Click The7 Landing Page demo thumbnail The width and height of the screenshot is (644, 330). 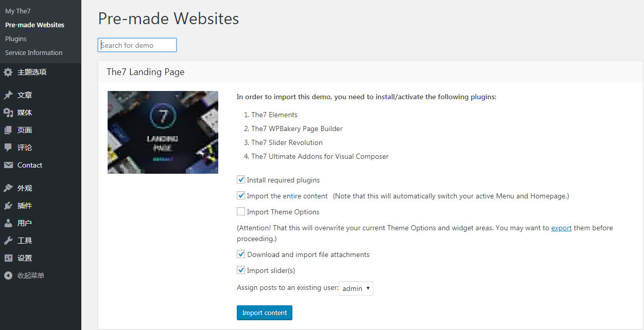(163, 132)
